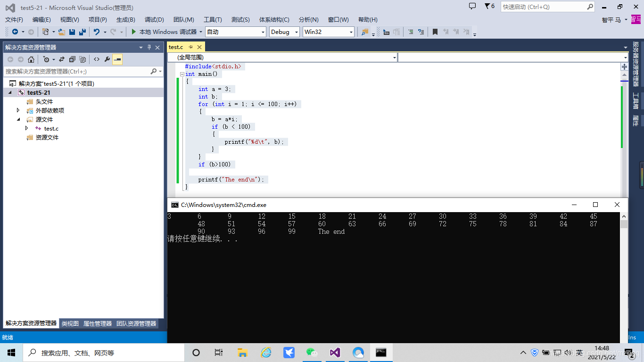644x362 pixels.
Task: Click the Save All icon
Action: coord(83,32)
